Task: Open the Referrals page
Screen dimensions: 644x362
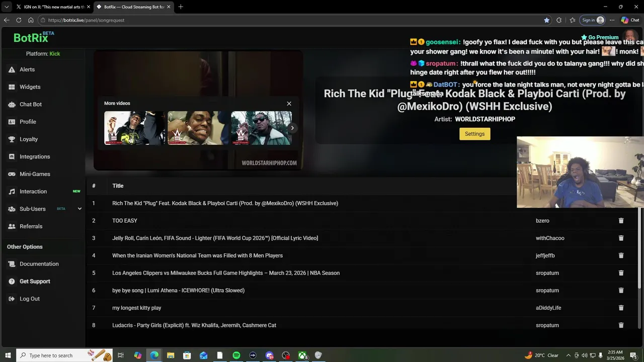Action: 31,226
